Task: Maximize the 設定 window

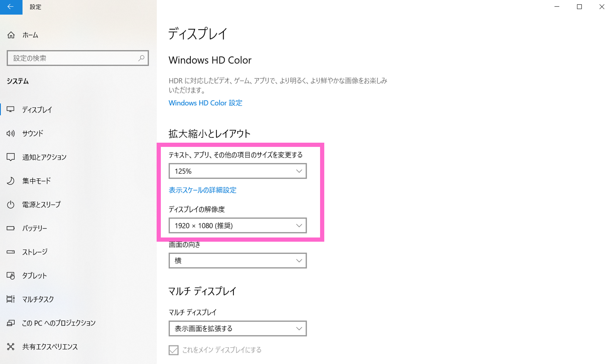Action: click(579, 7)
